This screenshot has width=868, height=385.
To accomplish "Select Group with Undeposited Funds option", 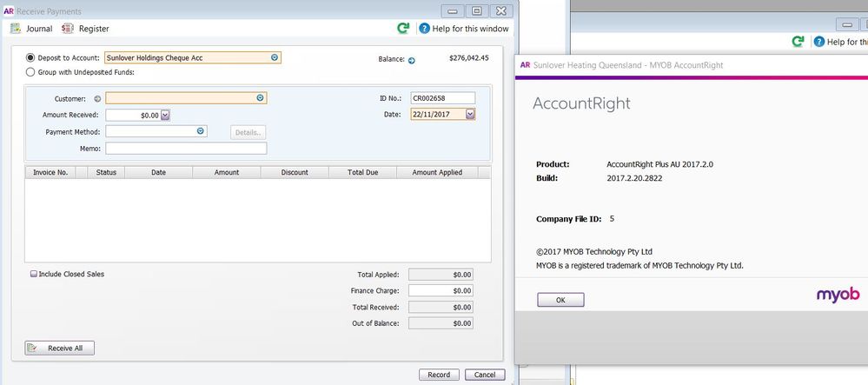I will [31, 72].
